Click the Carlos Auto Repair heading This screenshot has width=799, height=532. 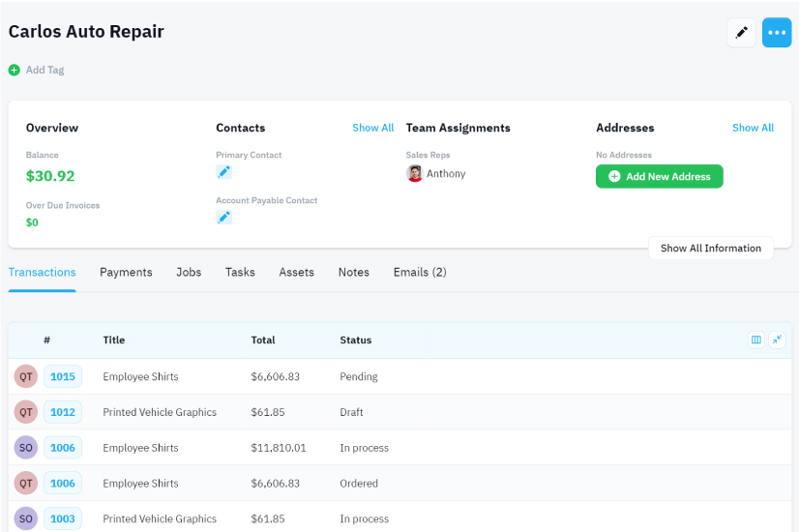pyautogui.click(x=87, y=32)
